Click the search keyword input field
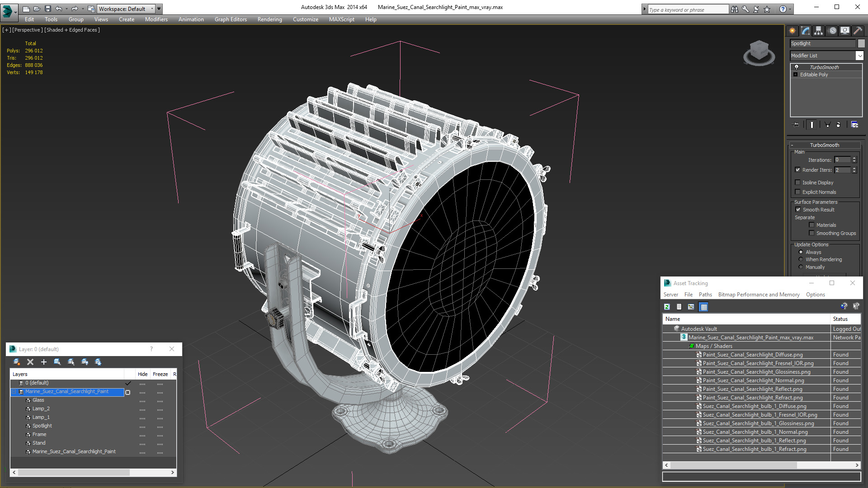The image size is (868, 488). [x=687, y=9]
